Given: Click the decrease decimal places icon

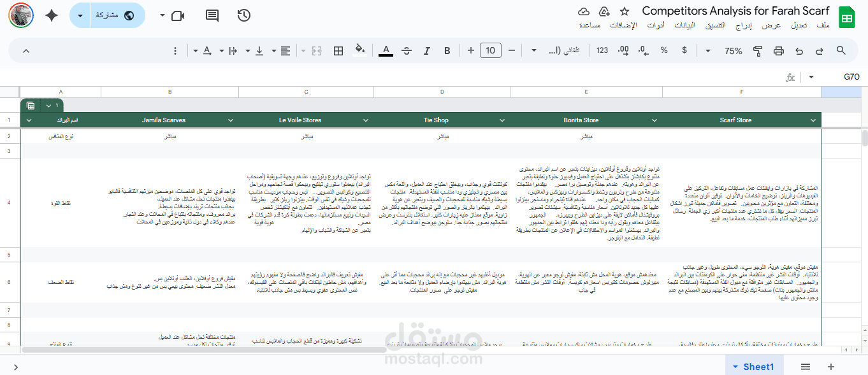Looking at the screenshot, I should [x=644, y=51].
